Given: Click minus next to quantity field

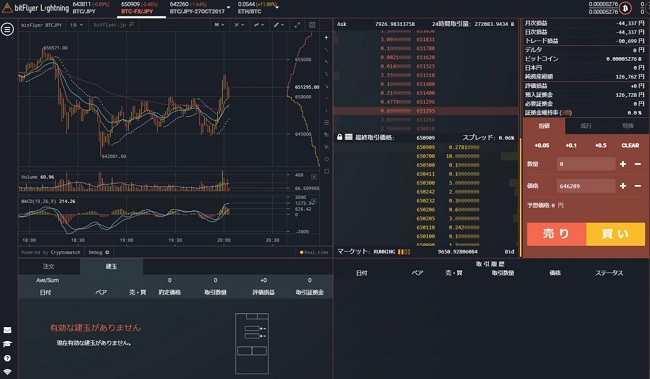Looking at the screenshot, I should [x=638, y=164].
